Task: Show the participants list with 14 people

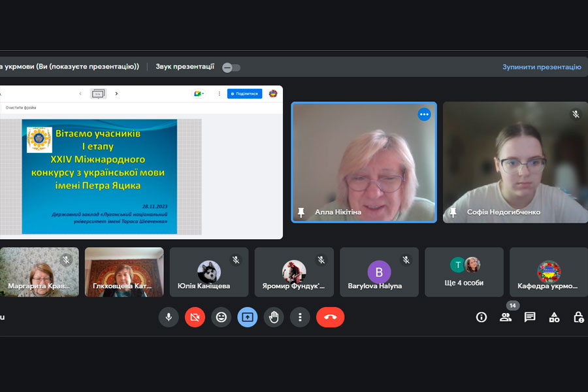Action: point(506,318)
